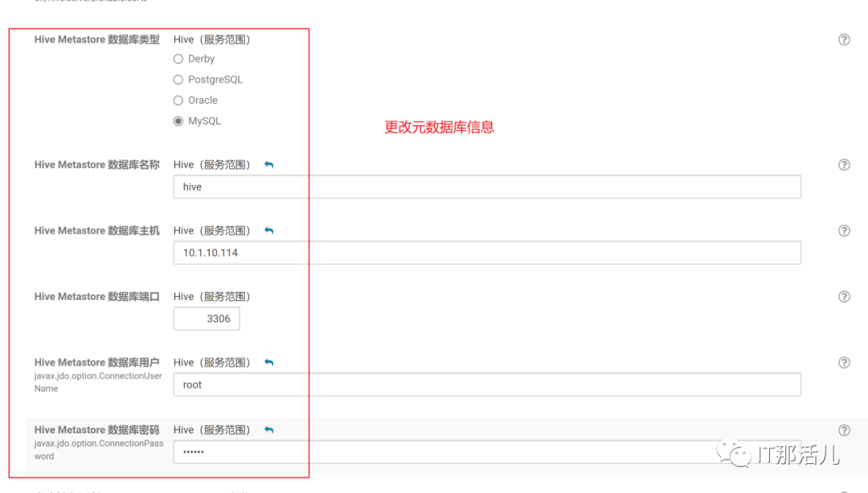This screenshot has width=868, height=493.
Task: Click the javax.jdo.option.ConnectionPassword property text
Action: pyautogui.click(x=99, y=450)
